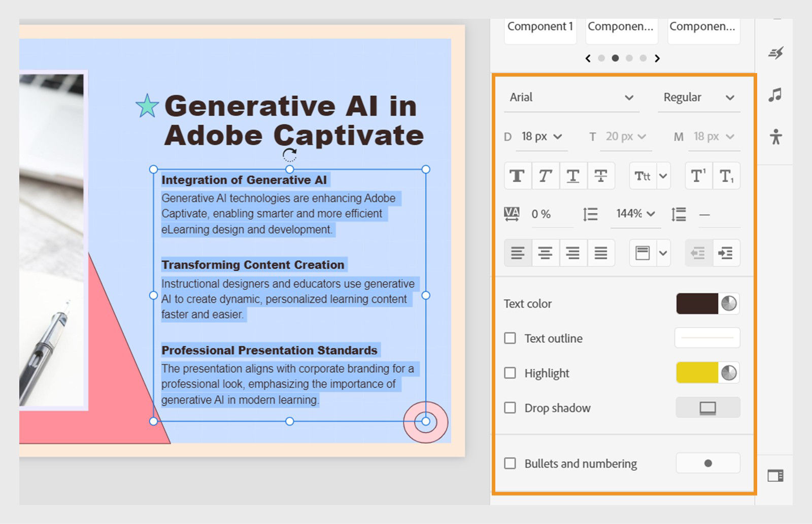Make text superscript
Image resolution: width=812 pixels, height=524 pixels.
(698, 176)
